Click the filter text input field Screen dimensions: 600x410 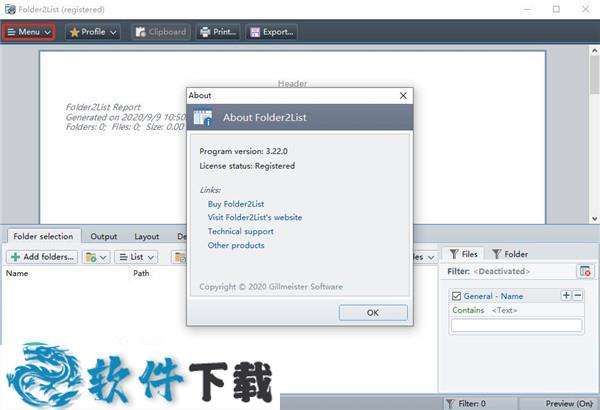point(517,325)
